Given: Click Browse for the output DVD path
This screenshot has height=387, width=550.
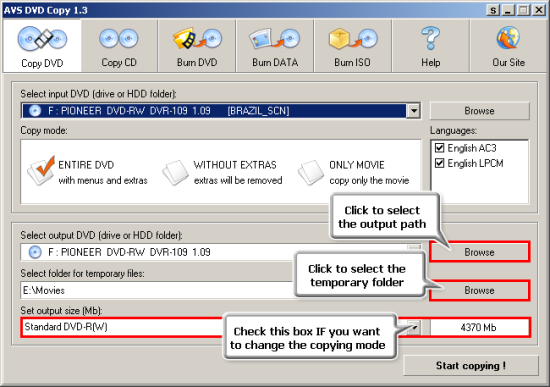Looking at the screenshot, I should pos(479,252).
